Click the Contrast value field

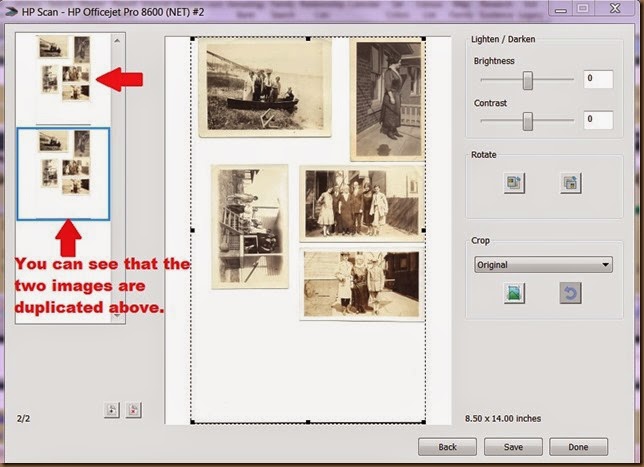pyautogui.click(x=598, y=120)
